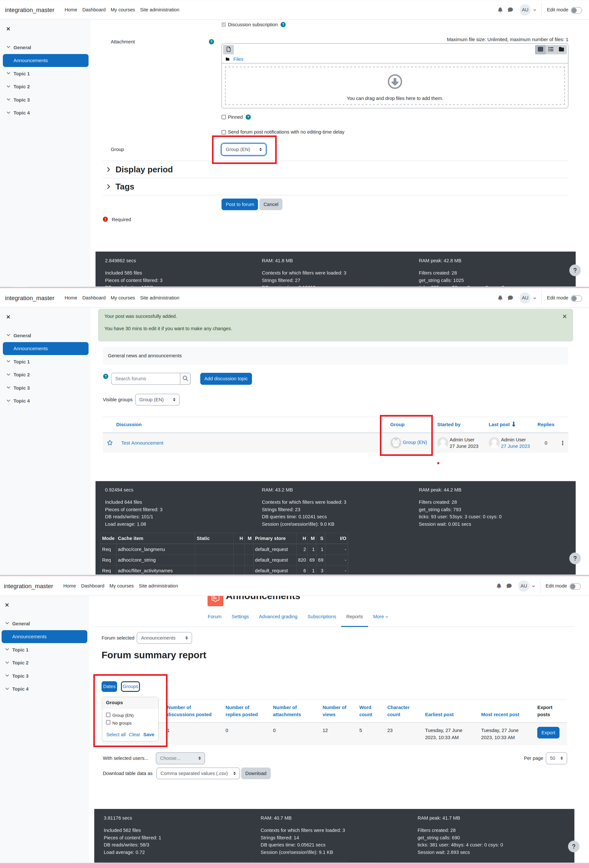Screen dimensions: 589x868
Task: Open the Forum selected dropdown
Action: coord(164,638)
